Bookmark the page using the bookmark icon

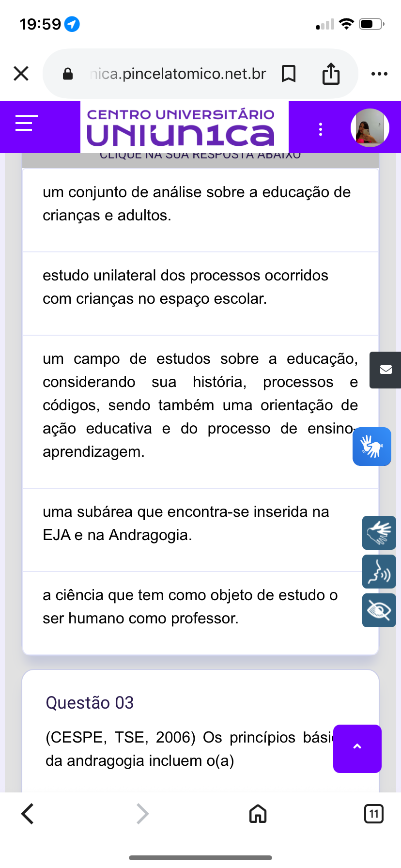pyautogui.click(x=289, y=74)
